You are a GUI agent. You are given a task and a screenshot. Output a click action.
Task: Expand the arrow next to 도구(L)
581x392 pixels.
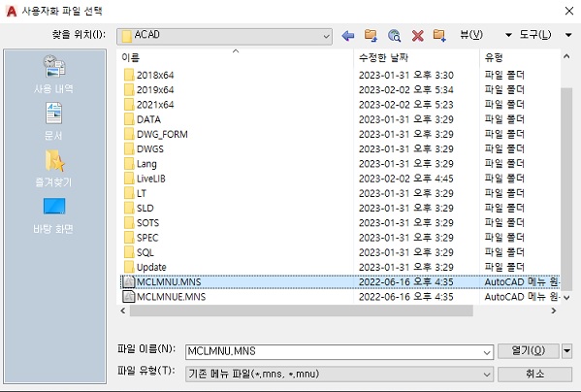point(568,35)
